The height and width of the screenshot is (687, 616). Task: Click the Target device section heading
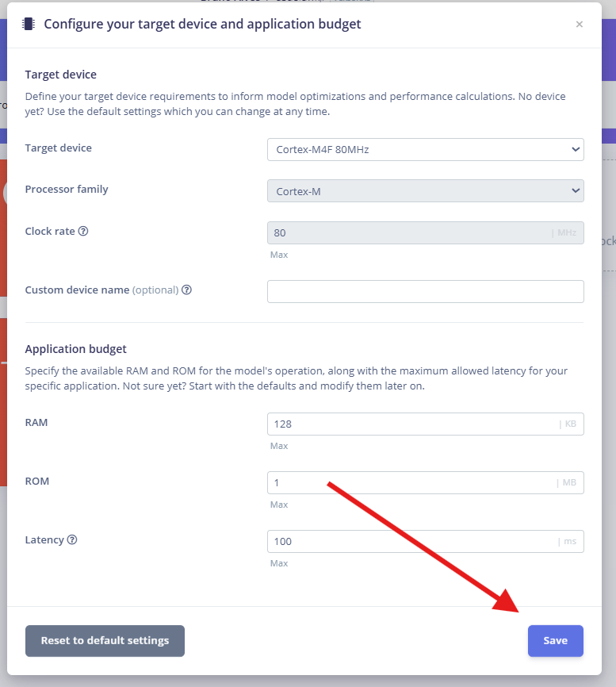[60, 75]
